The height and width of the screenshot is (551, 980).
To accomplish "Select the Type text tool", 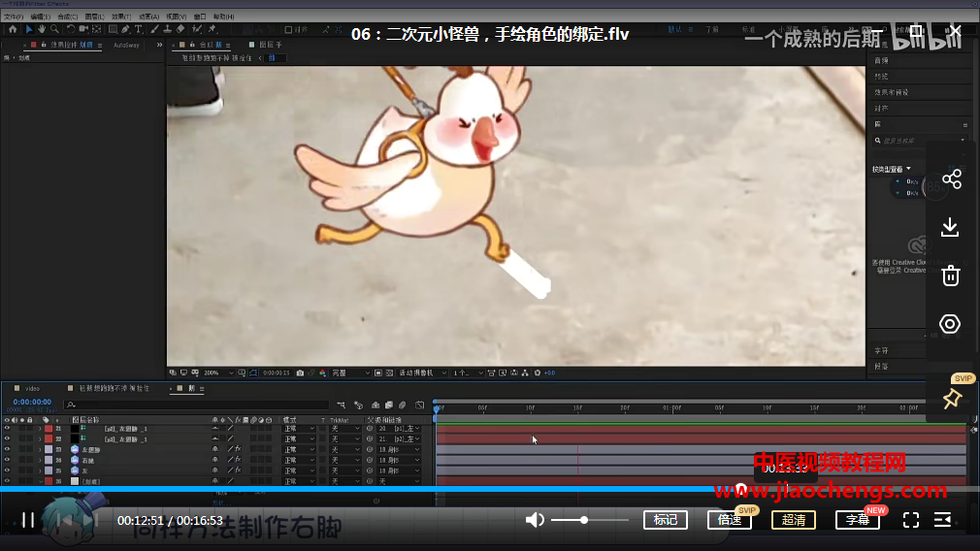I will [139, 29].
